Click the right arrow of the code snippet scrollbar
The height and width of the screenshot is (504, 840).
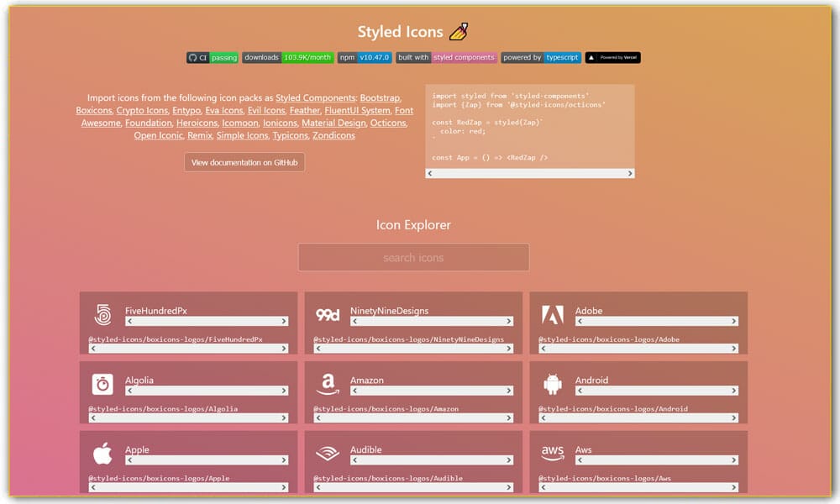point(628,173)
